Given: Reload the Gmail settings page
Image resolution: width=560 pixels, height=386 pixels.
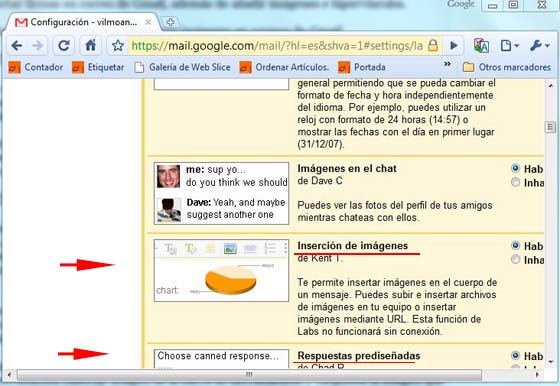Looking at the screenshot, I should [x=64, y=45].
